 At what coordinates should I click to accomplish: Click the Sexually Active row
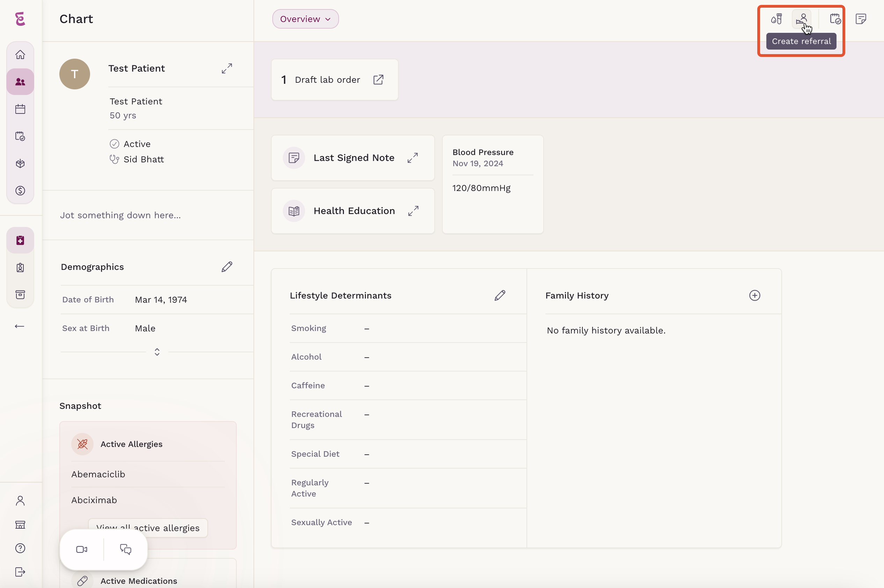[x=408, y=522]
